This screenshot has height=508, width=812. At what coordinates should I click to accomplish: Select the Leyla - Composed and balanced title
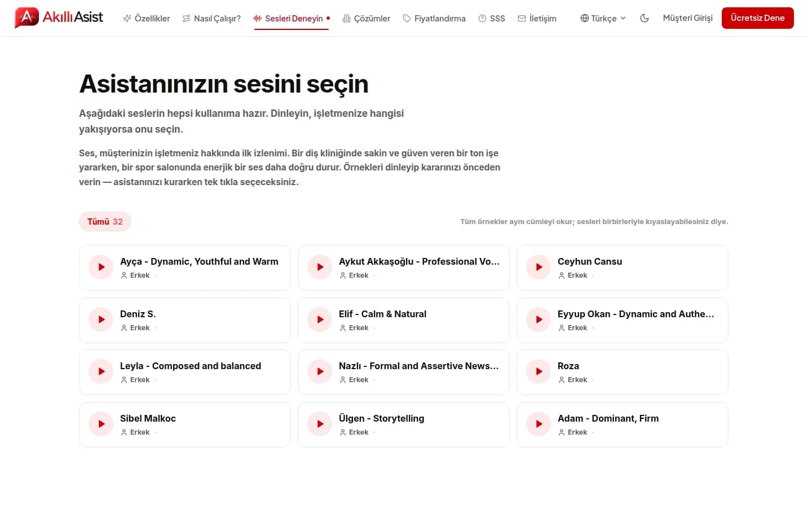(x=191, y=366)
